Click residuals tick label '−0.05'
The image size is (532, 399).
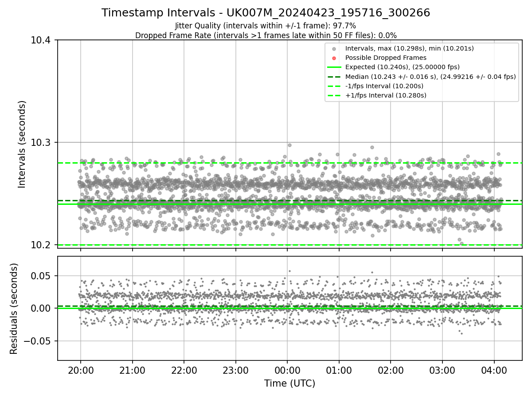38,341
